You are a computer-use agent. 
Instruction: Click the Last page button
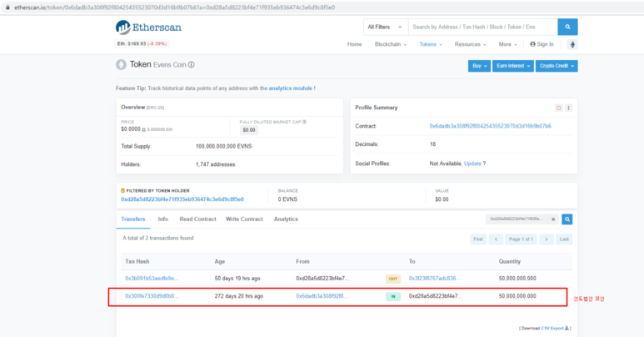tap(564, 239)
